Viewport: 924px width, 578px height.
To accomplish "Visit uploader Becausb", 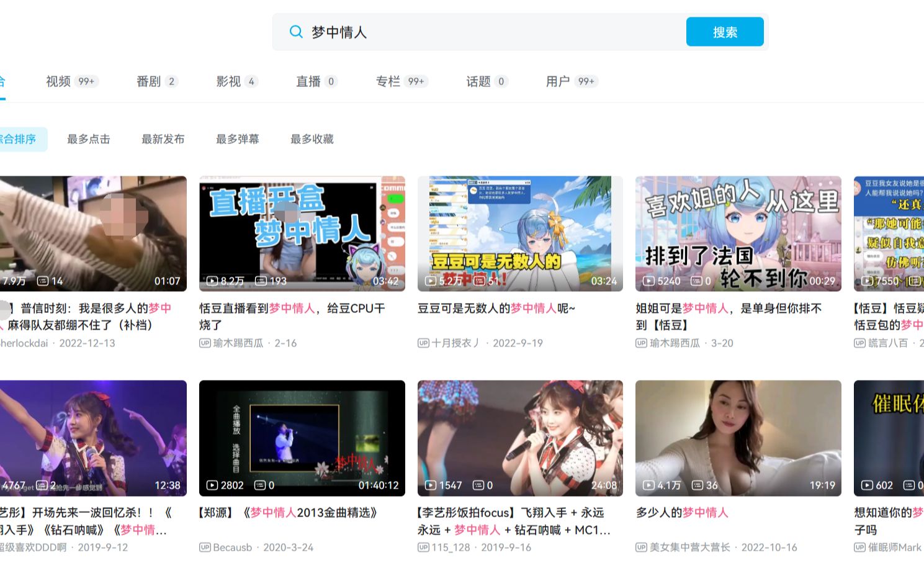I will point(233,548).
